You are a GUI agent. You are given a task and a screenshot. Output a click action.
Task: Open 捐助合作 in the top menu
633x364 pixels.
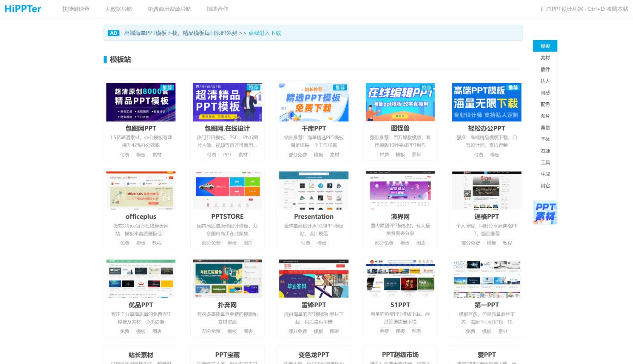[217, 9]
